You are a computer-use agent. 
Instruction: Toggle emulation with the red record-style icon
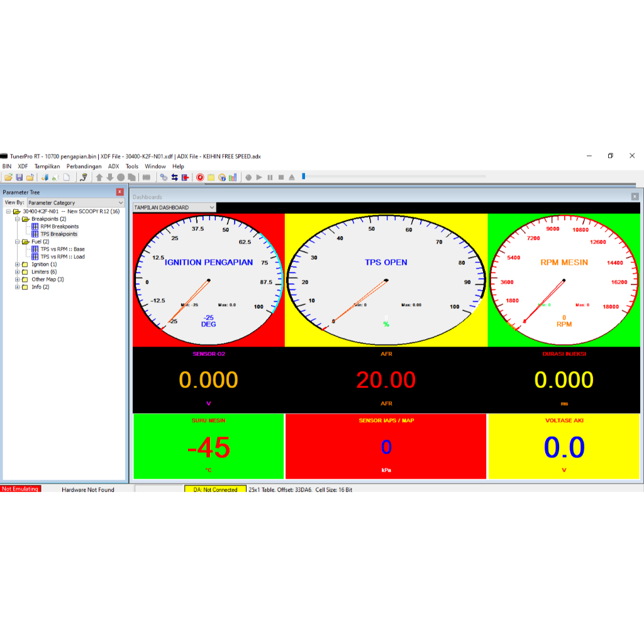click(200, 177)
